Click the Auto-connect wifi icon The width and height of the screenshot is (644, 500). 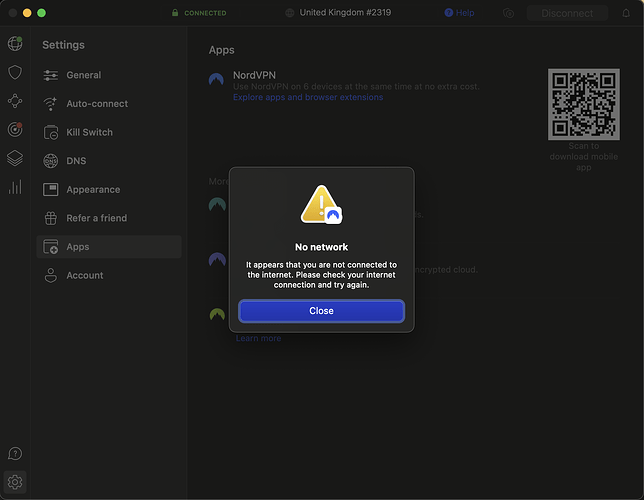click(x=51, y=104)
